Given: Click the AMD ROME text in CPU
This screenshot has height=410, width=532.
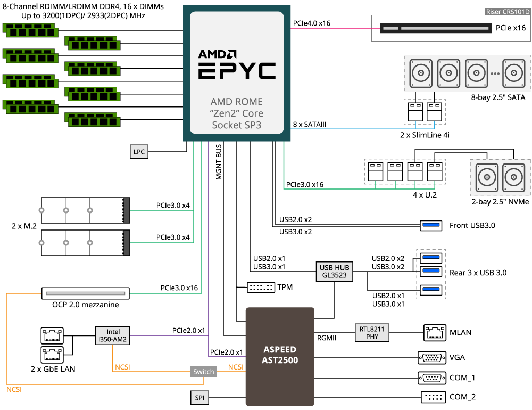Looking at the screenshot, I should (237, 102).
